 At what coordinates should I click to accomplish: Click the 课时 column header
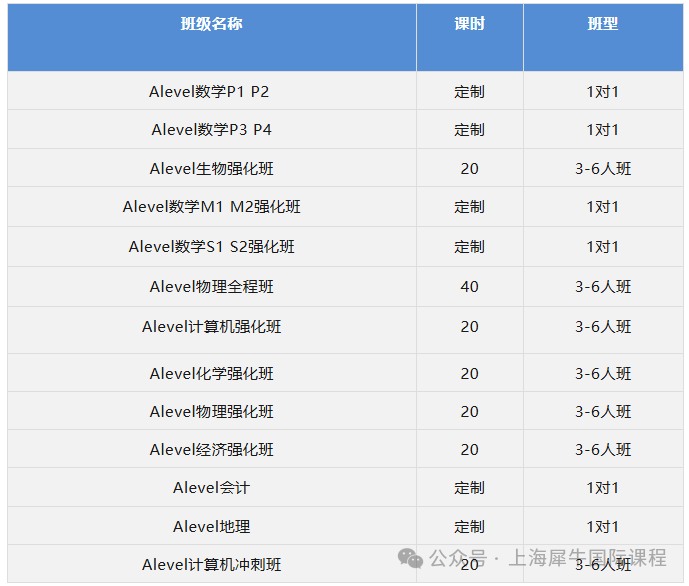[469, 24]
